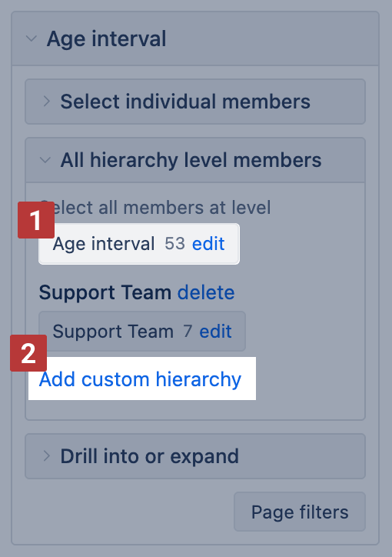Edit the Age interval level

(x=208, y=244)
